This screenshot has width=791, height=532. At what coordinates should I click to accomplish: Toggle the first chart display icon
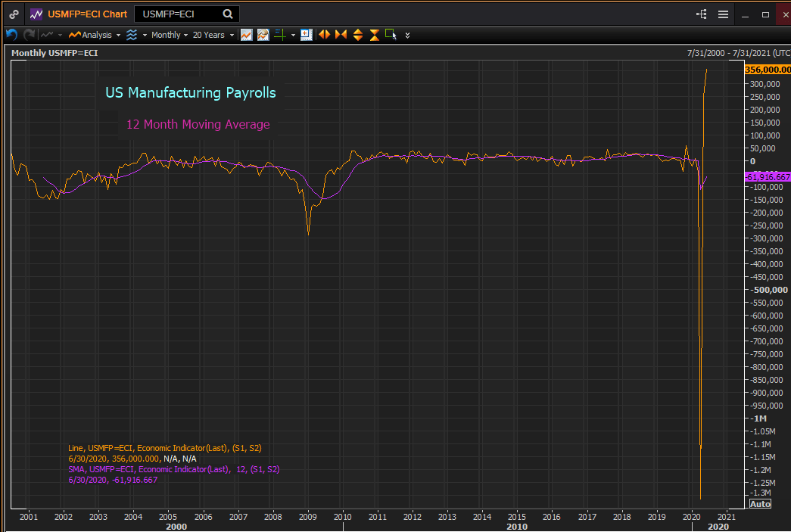tap(246, 35)
